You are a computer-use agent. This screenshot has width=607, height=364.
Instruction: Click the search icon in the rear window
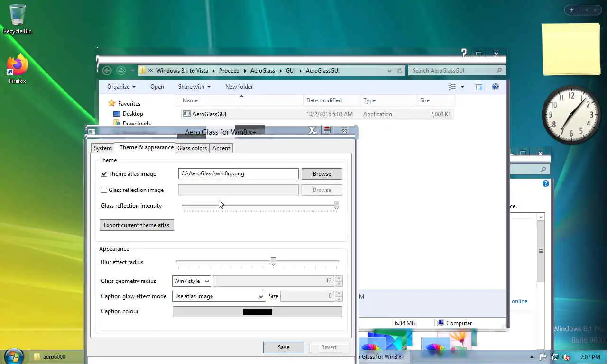pos(543,169)
